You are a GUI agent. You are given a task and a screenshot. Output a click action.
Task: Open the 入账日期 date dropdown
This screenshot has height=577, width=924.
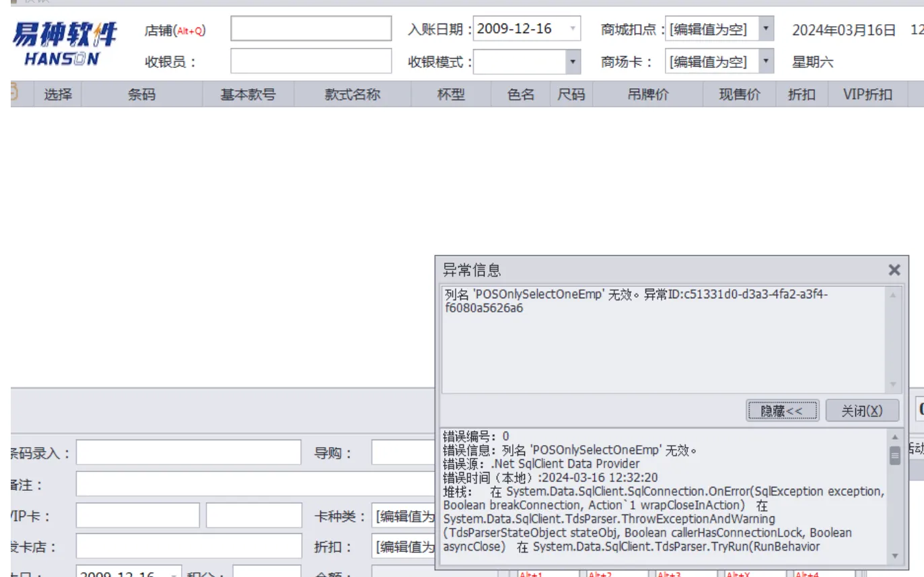coord(573,29)
